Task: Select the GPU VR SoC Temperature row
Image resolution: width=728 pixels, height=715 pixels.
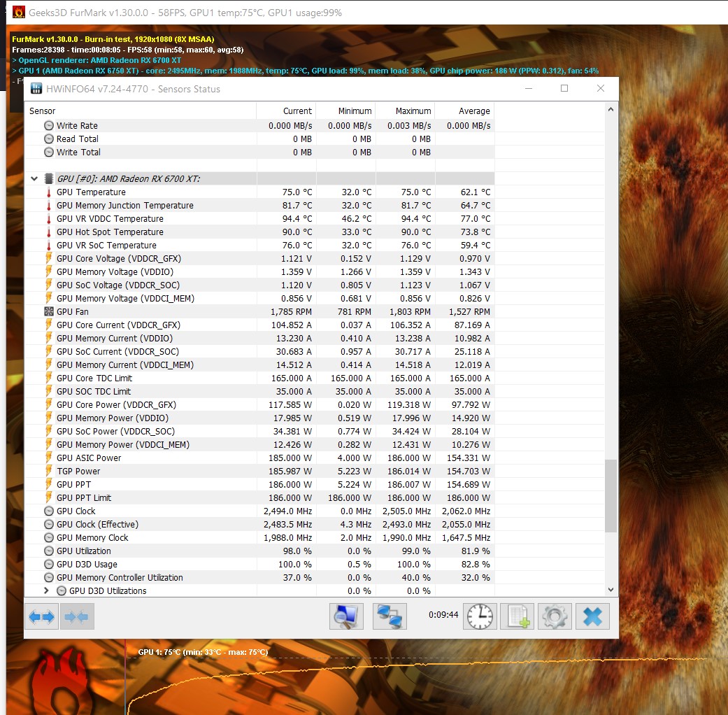Action: (259, 246)
